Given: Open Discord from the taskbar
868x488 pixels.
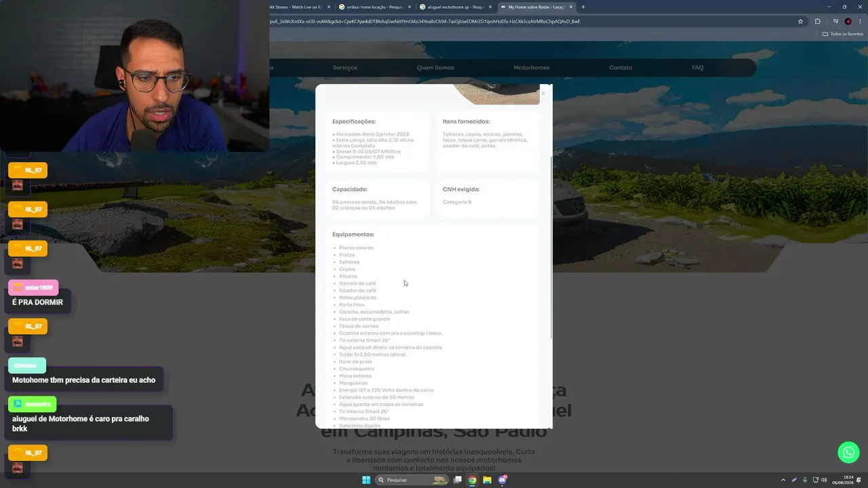Looking at the screenshot, I should pos(502,480).
